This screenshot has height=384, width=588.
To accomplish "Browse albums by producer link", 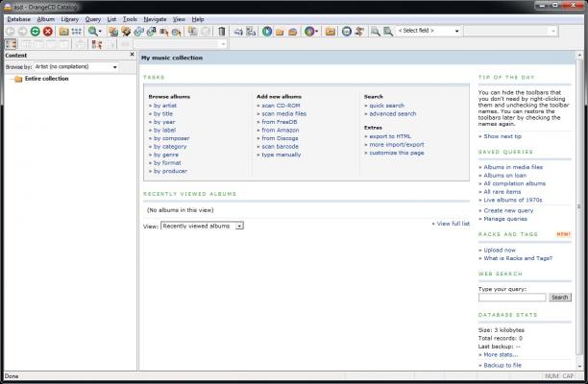I will 170,171.
